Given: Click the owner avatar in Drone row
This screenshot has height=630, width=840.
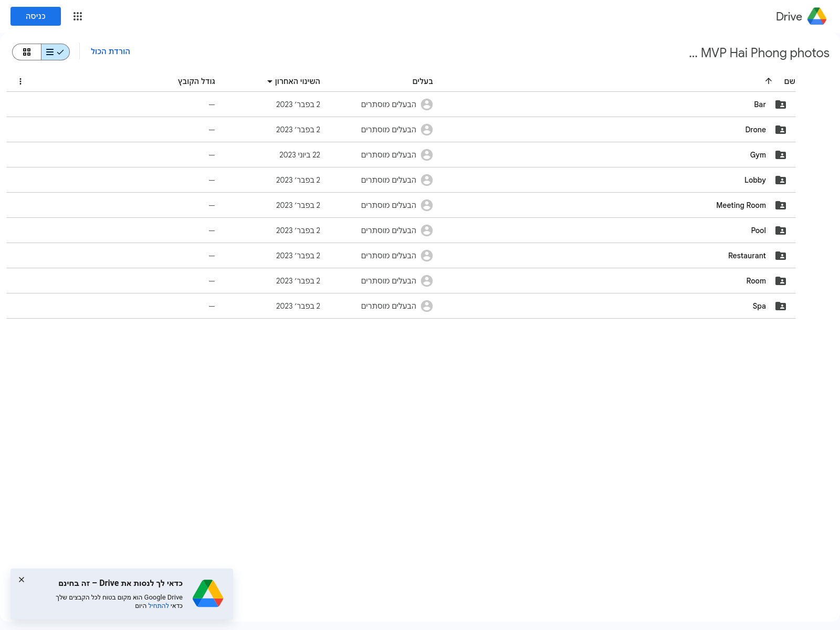Looking at the screenshot, I should (427, 130).
